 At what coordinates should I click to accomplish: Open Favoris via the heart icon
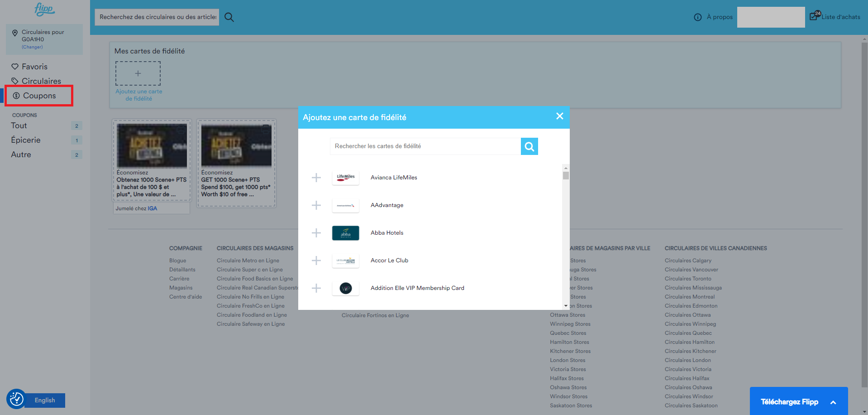15,66
